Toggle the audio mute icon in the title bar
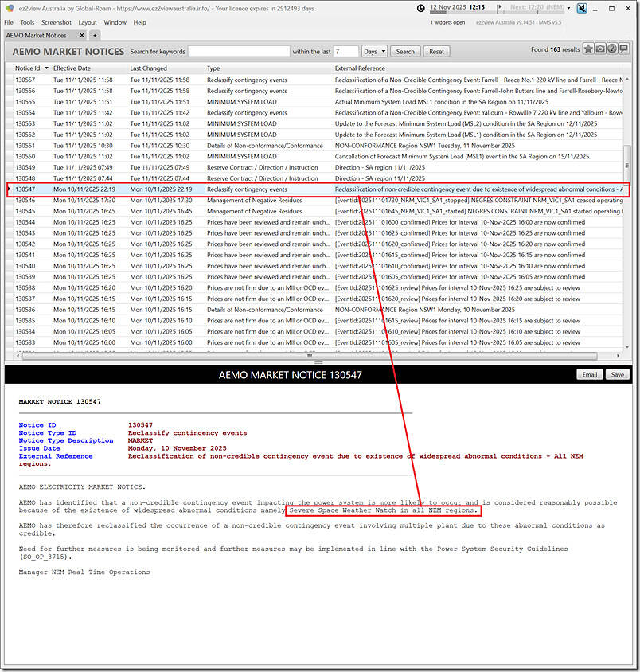Image resolution: width=640 pixels, height=672 pixels. (583, 8)
